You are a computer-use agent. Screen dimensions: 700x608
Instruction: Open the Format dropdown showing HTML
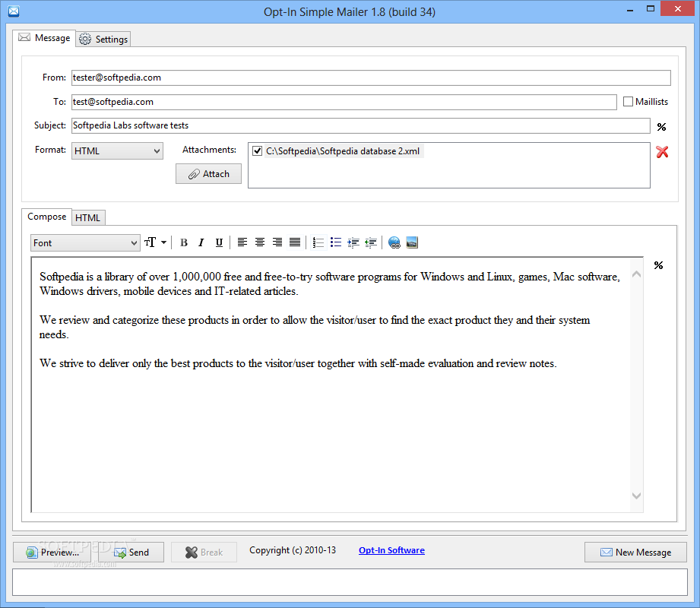coord(117,151)
